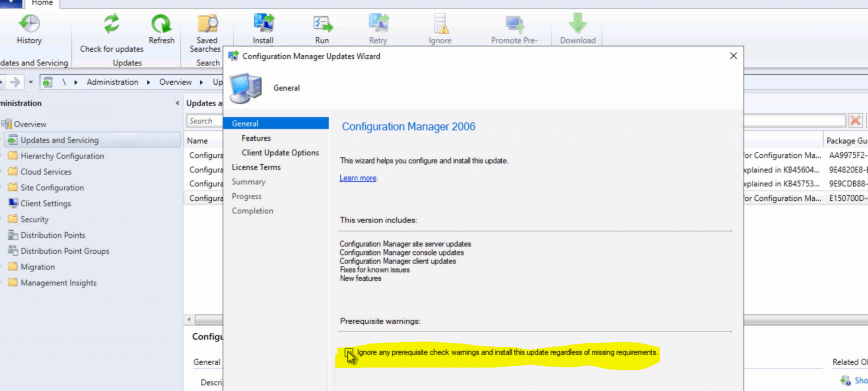Screen dimensions: 868x391
Task: Go to the Completion wizard page
Action: coord(252,211)
